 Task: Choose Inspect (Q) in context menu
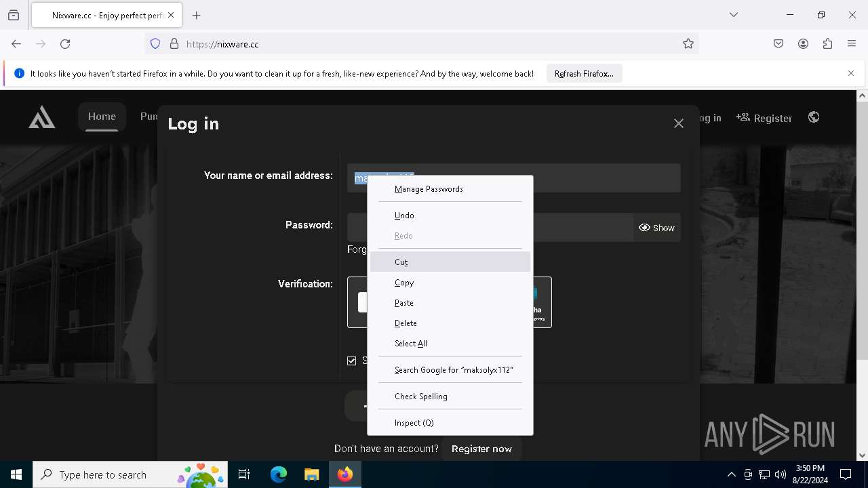[x=450, y=423]
